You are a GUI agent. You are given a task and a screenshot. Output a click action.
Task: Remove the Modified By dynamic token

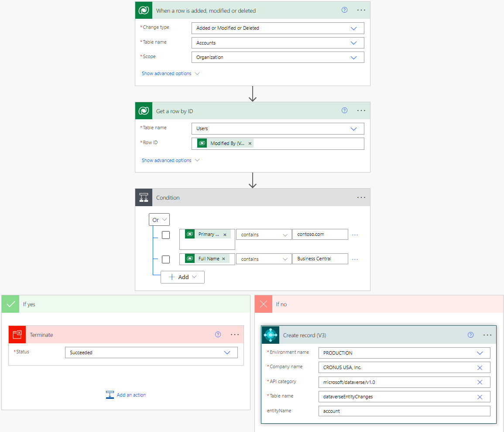pos(250,143)
